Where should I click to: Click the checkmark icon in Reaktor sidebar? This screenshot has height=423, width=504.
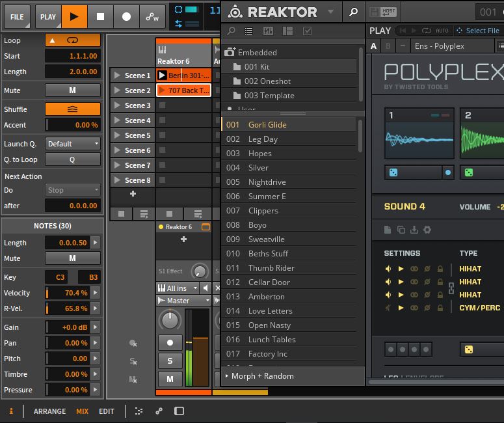[x=307, y=31]
